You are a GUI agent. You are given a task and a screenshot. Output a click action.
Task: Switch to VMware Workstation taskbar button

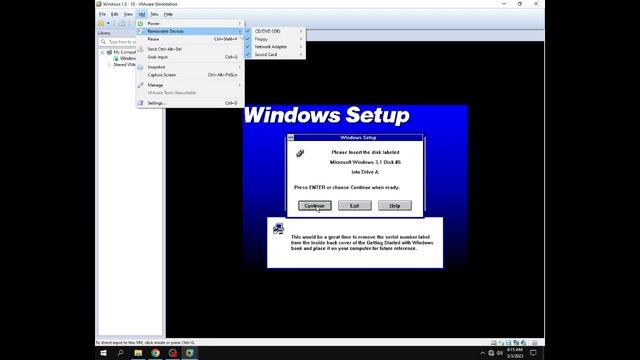click(x=190, y=353)
